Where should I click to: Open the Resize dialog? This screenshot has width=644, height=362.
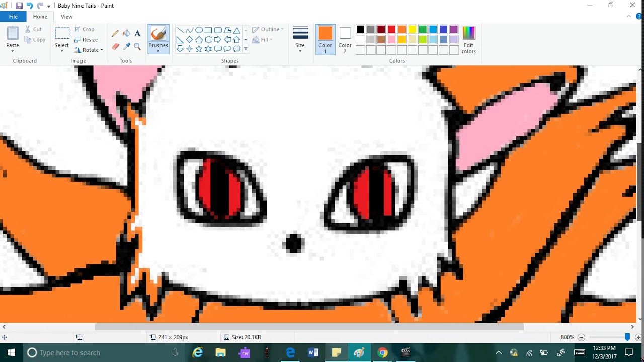87,39
